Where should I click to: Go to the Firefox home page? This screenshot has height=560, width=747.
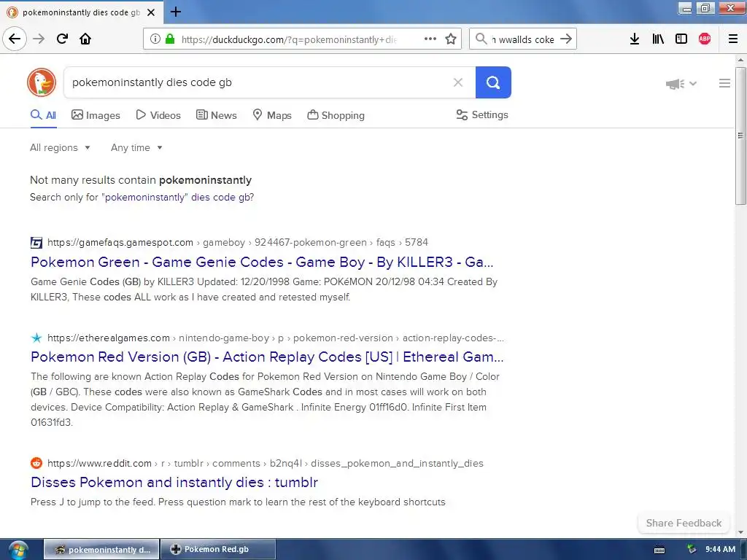85,39
